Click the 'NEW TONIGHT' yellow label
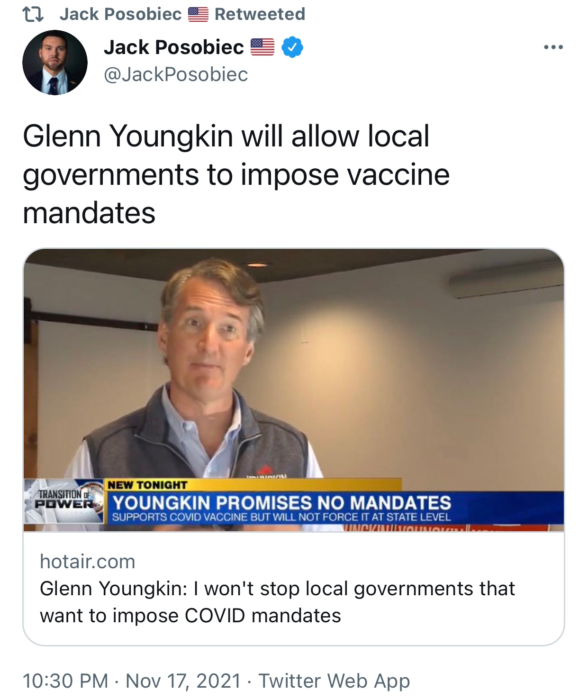Image resolution: width=588 pixels, height=700 pixels. [147, 485]
